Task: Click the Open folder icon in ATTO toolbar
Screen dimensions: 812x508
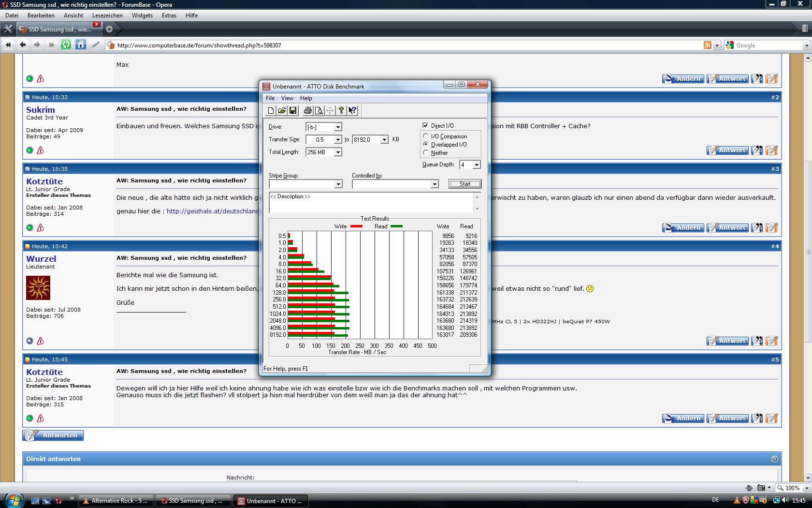Action: (282, 111)
